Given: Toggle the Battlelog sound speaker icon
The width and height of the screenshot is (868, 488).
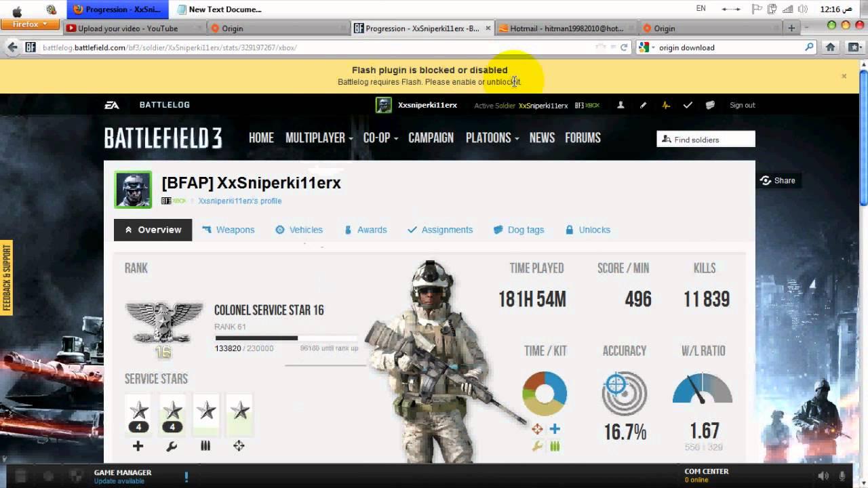Looking at the screenshot, I should 823,476.
